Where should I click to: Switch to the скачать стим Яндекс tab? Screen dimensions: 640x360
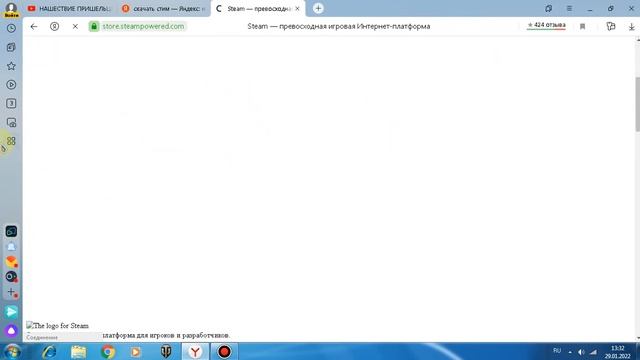(163, 9)
